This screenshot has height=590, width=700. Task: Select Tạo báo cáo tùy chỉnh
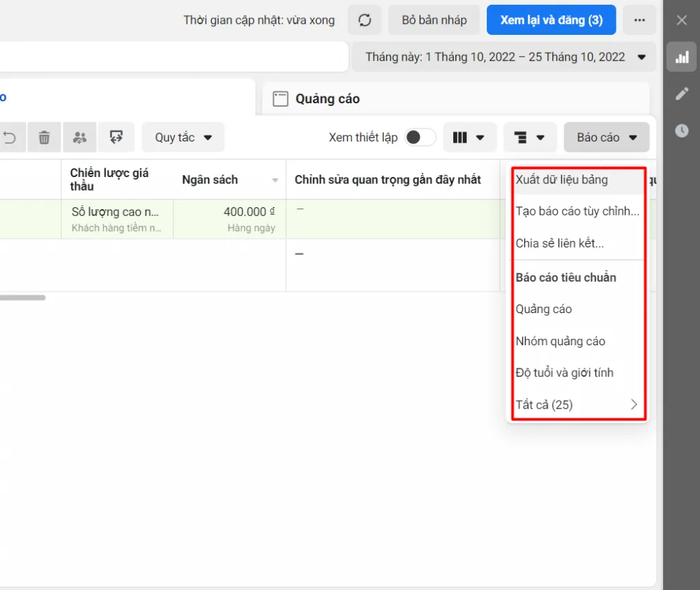(x=577, y=211)
